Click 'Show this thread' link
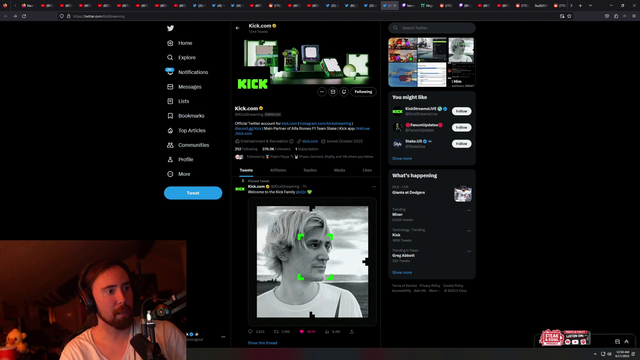Image resolution: width=640 pixels, height=360 pixels. pos(262,343)
